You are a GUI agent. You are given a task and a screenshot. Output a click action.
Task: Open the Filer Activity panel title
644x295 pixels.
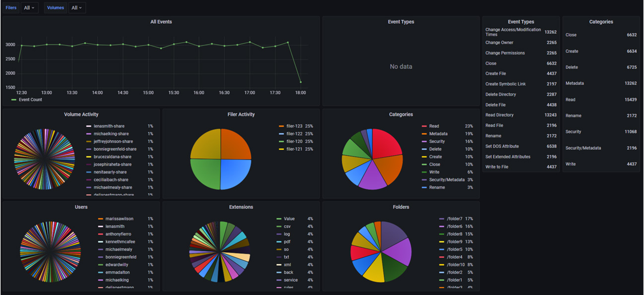pyautogui.click(x=241, y=115)
